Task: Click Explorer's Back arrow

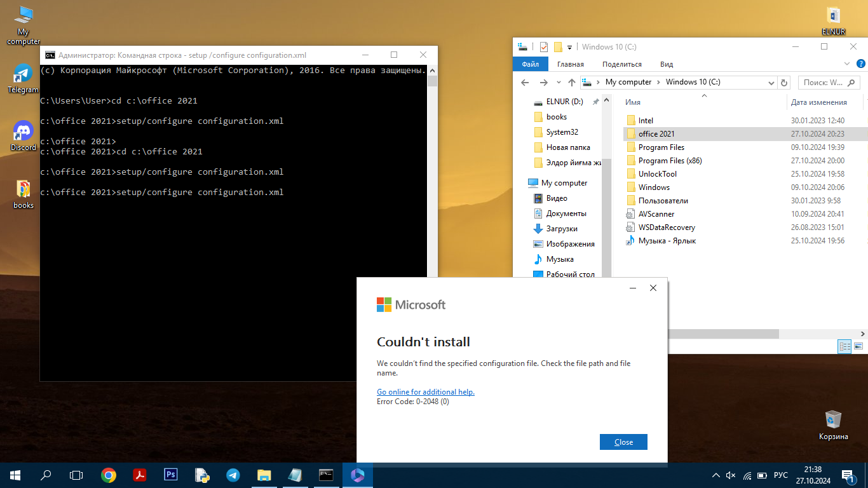Action: (525, 83)
